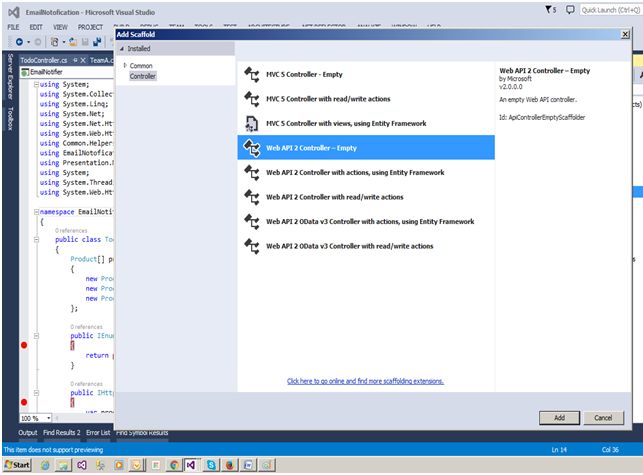Click the find more scaffolding extensions link

click(365, 381)
